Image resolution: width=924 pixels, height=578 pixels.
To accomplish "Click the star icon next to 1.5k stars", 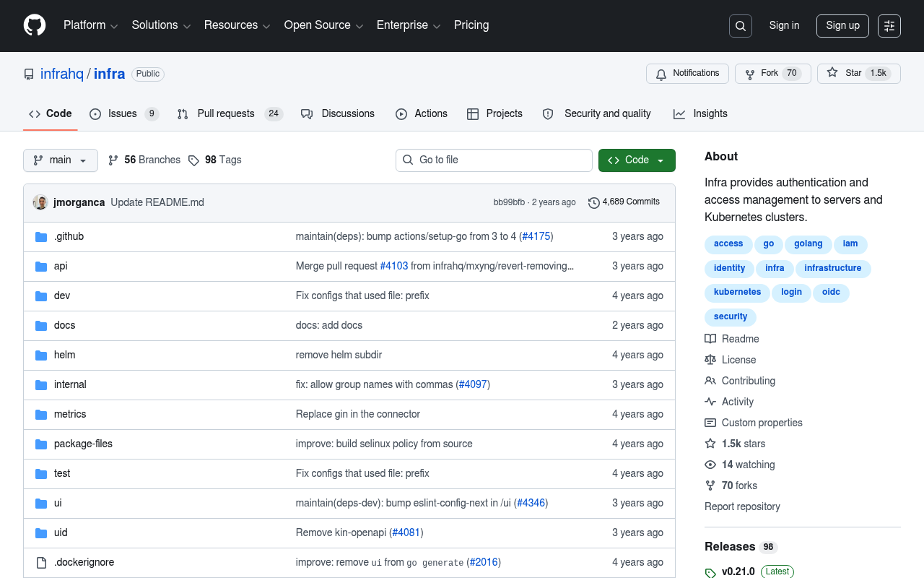I will coord(710,444).
